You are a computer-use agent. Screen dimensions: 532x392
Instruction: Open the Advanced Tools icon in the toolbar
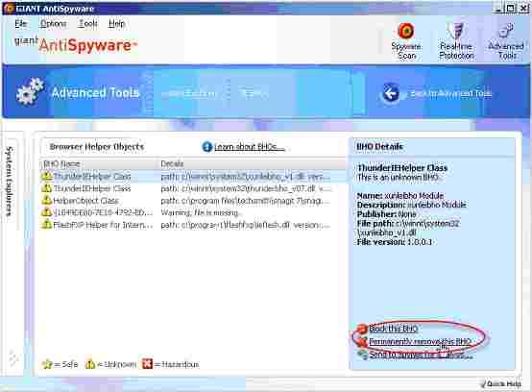coord(506,40)
